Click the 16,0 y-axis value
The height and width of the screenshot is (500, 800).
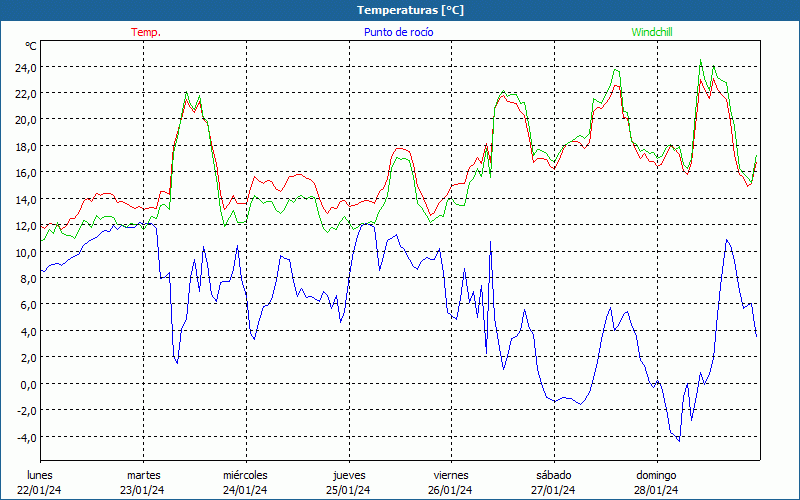(x=26, y=172)
